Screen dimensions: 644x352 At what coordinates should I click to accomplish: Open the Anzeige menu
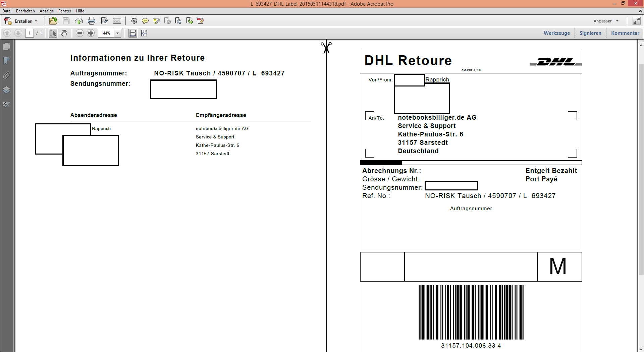[47, 11]
